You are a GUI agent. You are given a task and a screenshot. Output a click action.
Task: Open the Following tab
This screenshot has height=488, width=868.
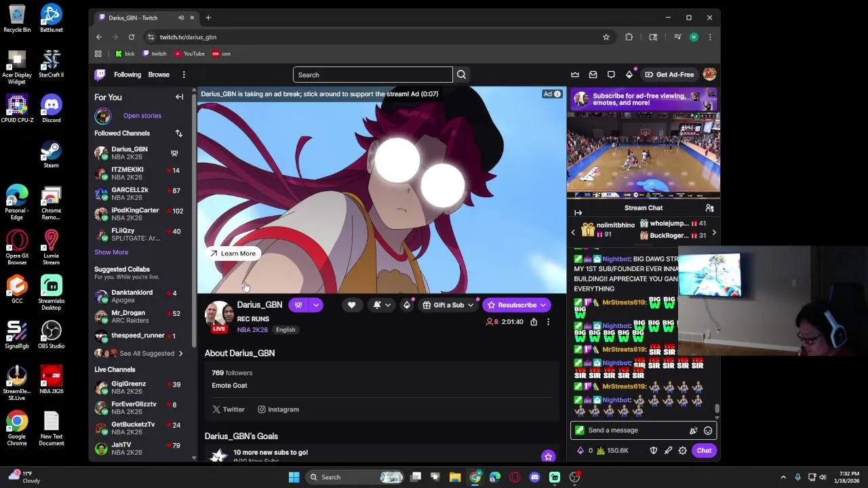click(127, 75)
